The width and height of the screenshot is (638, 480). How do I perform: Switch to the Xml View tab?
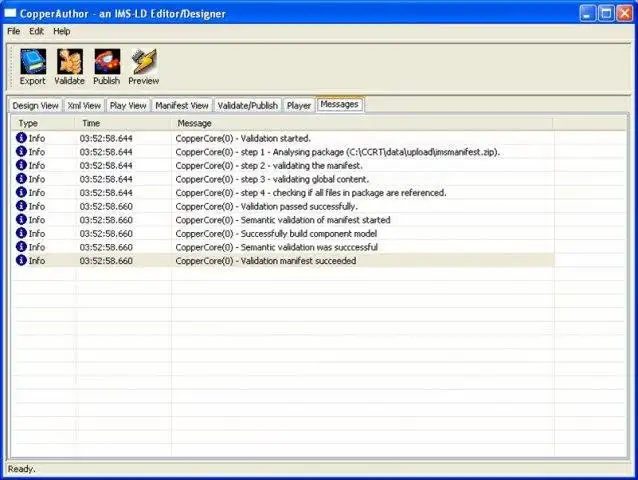(84, 105)
